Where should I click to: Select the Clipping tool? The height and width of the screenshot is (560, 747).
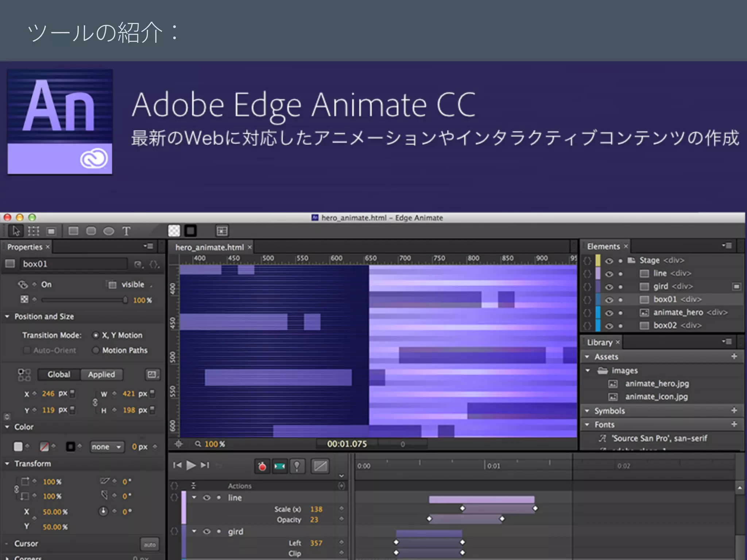point(51,231)
